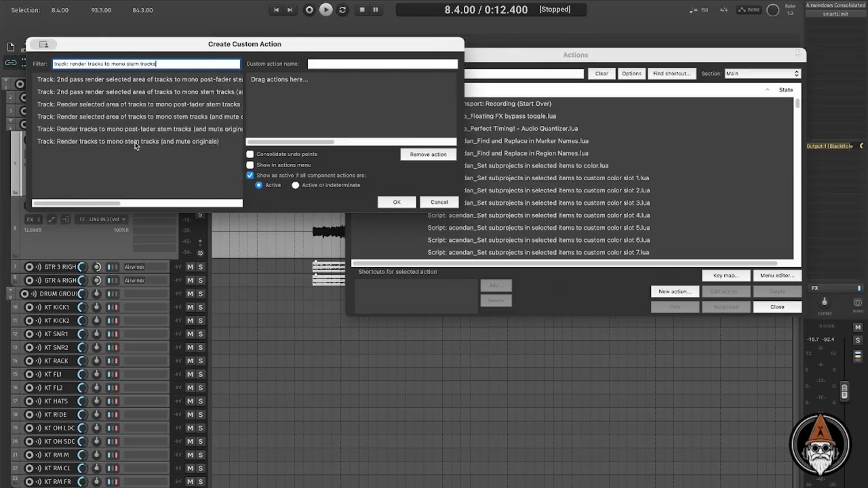The height and width of the screenshot is (488, 868).
Task: Open the new project file icon
Action: coord(11,47)
